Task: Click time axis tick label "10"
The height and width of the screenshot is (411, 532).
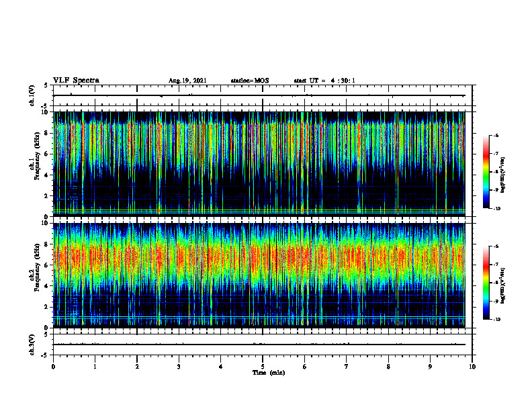Action: tap(472, 367)
